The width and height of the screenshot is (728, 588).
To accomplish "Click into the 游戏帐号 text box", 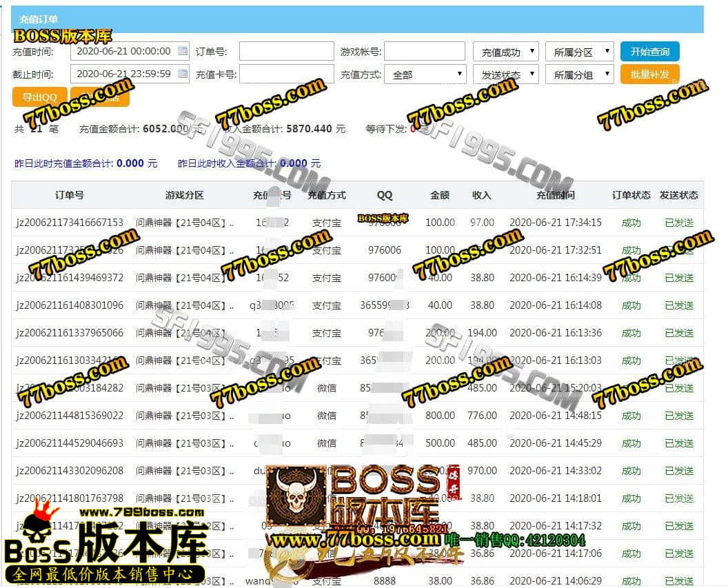I will point(424,52).
